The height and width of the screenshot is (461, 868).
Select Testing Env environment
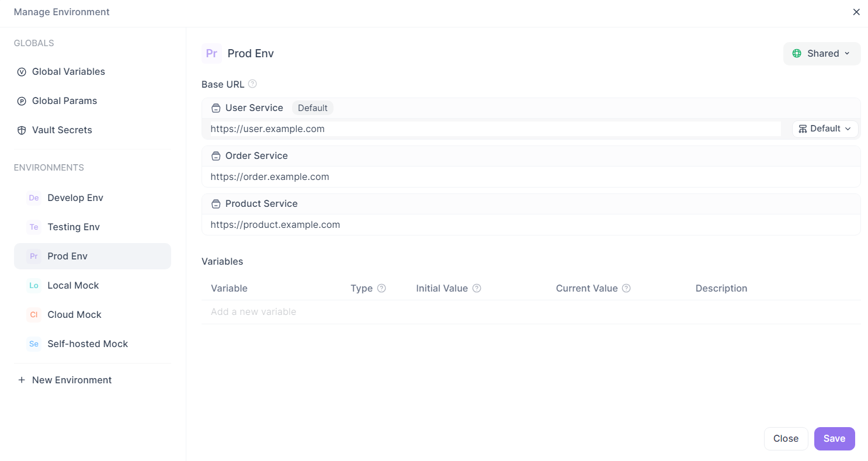92,227
